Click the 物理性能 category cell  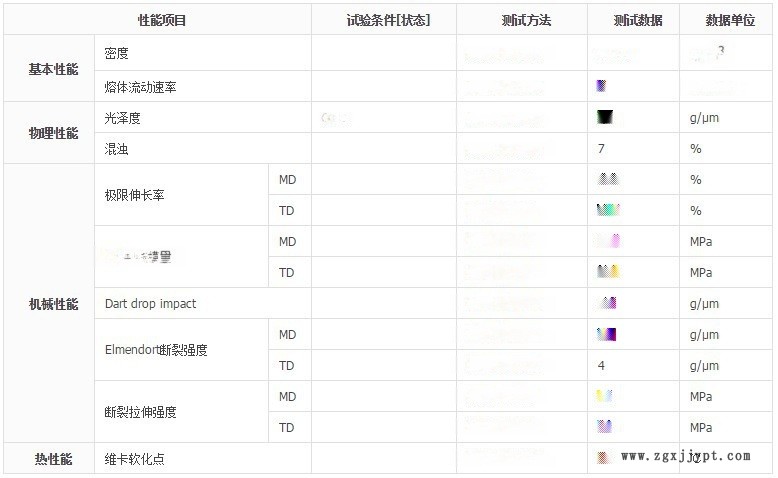53,133
